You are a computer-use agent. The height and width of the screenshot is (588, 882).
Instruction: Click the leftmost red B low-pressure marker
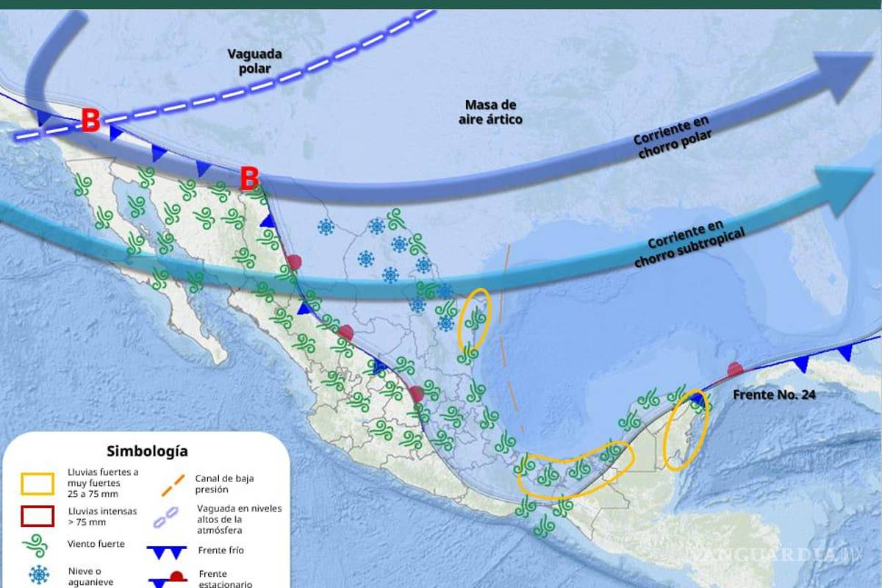90,121
